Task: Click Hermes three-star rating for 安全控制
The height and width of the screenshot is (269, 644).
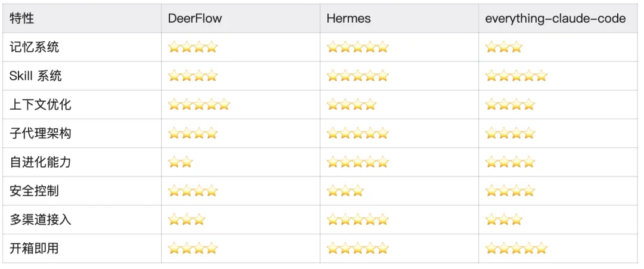Action: (x=345, y=191)
